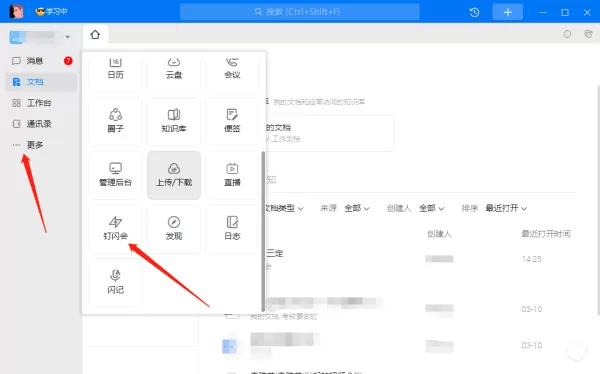Click the search box in title bar

[x=300, y=12]
